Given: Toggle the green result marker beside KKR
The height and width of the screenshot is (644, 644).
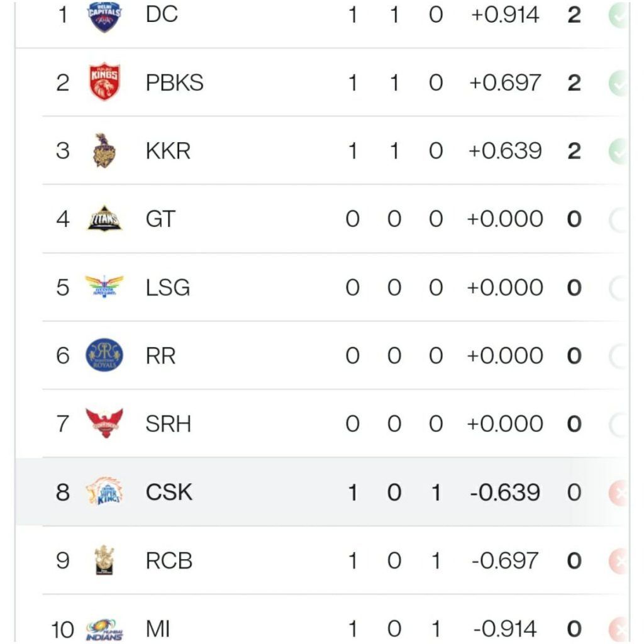Looking at the screenshot, I should point(620,151).
